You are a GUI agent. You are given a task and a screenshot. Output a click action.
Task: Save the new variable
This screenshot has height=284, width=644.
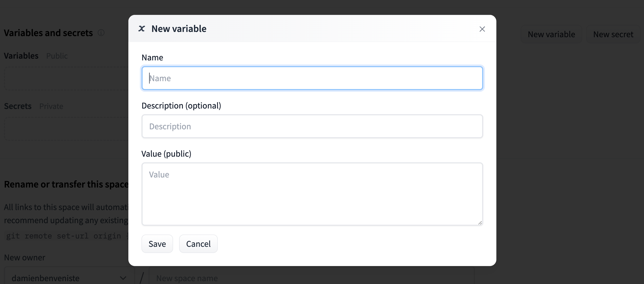coord(157,244)
